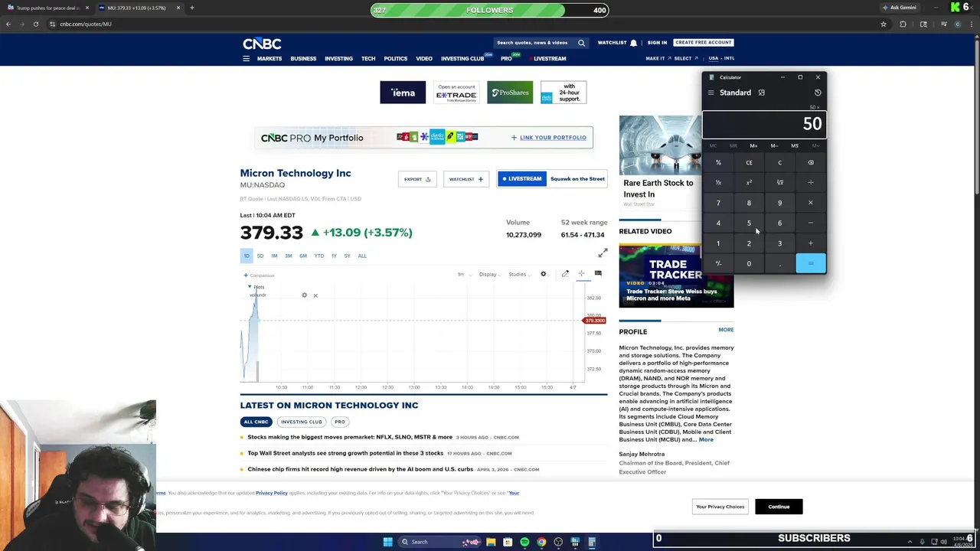This screenshot has height=551, width=980.
Task: Click Calculator divide key
Action: 811,182
